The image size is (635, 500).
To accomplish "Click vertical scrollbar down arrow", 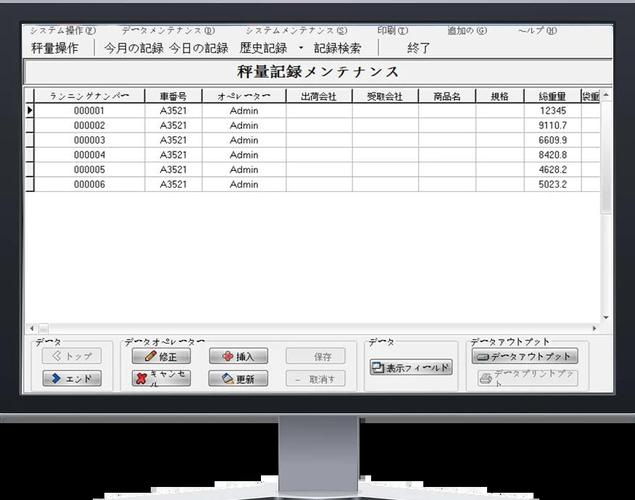I will (x=606, y=317).
